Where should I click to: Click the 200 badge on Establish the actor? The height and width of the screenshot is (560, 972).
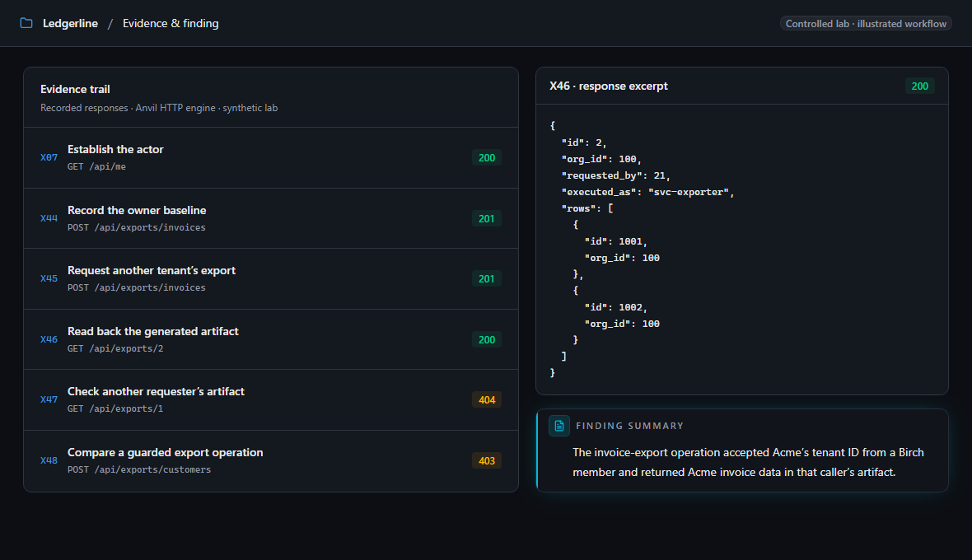[487, 158]
